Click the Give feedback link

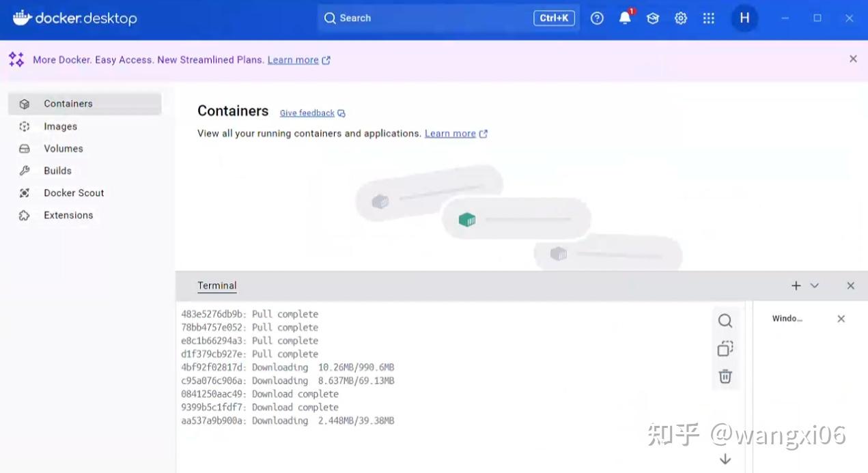[x=307, y=113]
